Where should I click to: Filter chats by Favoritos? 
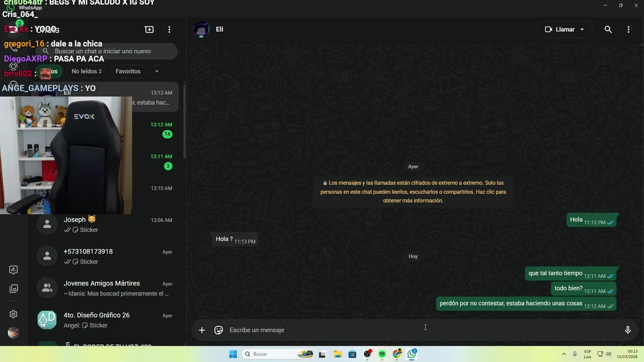(128, 71)
